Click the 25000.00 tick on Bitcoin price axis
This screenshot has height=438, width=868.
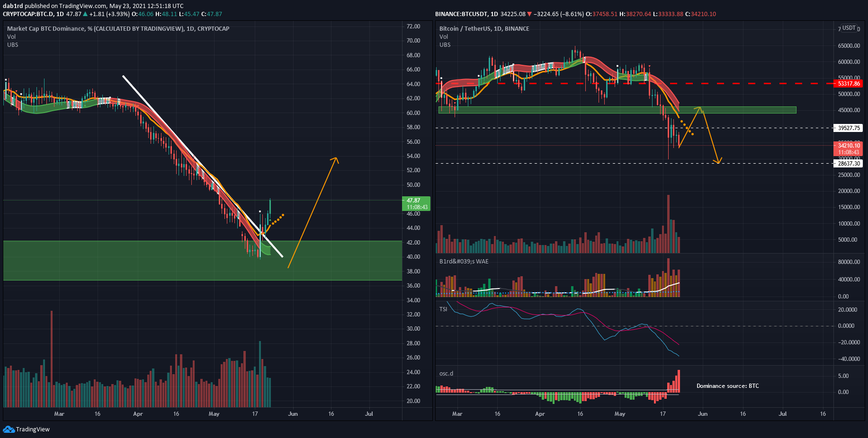point(849,175)
